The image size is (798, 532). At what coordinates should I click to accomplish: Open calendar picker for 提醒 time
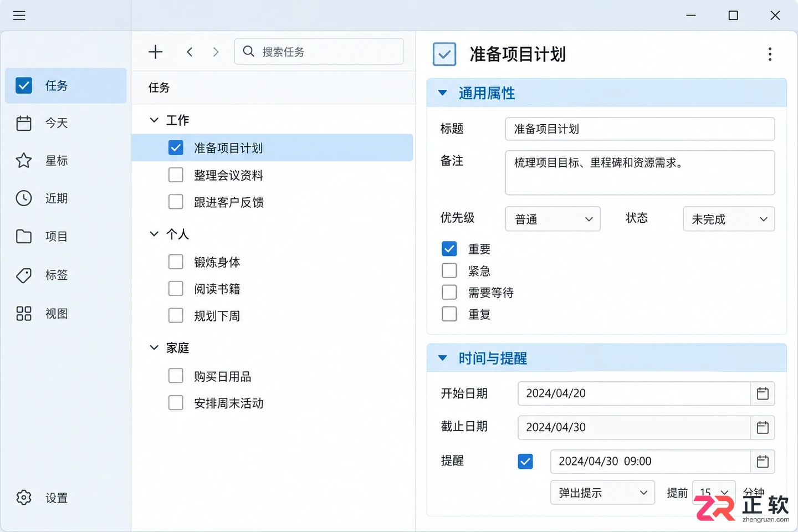click(x=763, y=462)
